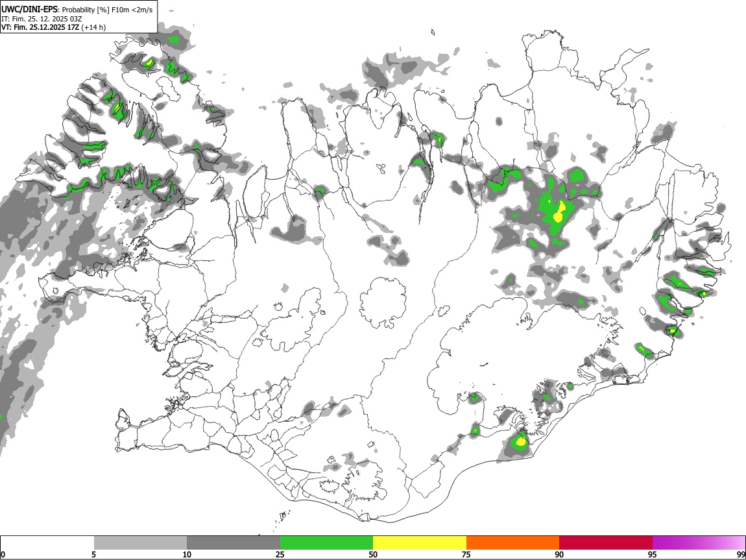This screenshot has width=746, height=560.
Task: Click the legend tick label '10'
Action: click(187, 554)
